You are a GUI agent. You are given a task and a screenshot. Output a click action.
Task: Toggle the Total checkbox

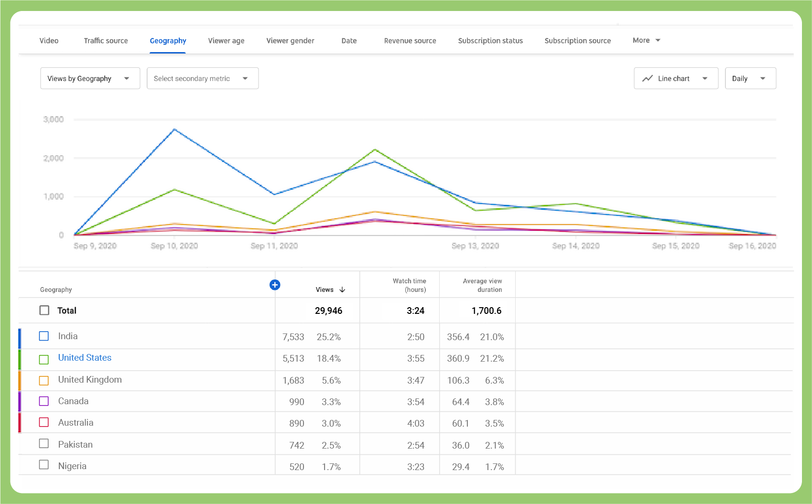44,310
